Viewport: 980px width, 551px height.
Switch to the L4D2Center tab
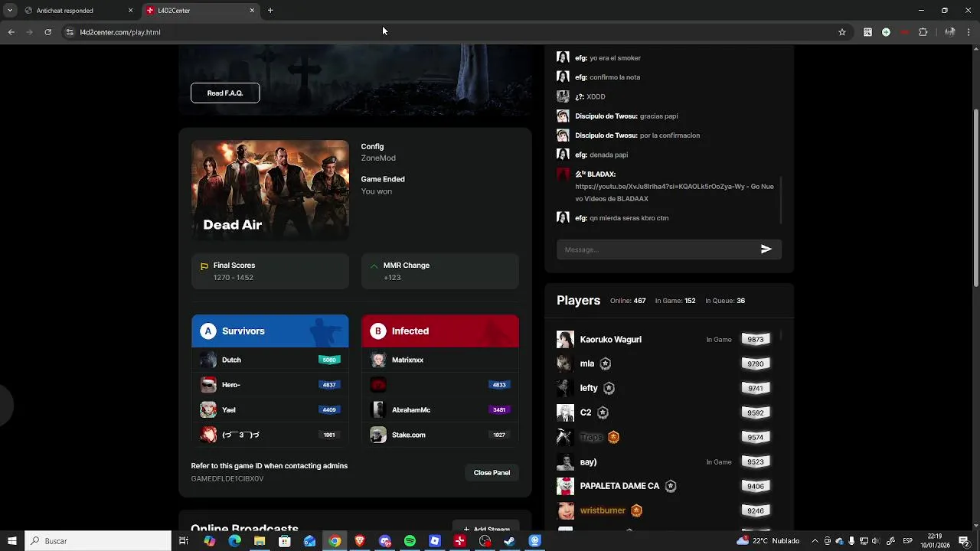pyautogui.click(x=201, y=10)
